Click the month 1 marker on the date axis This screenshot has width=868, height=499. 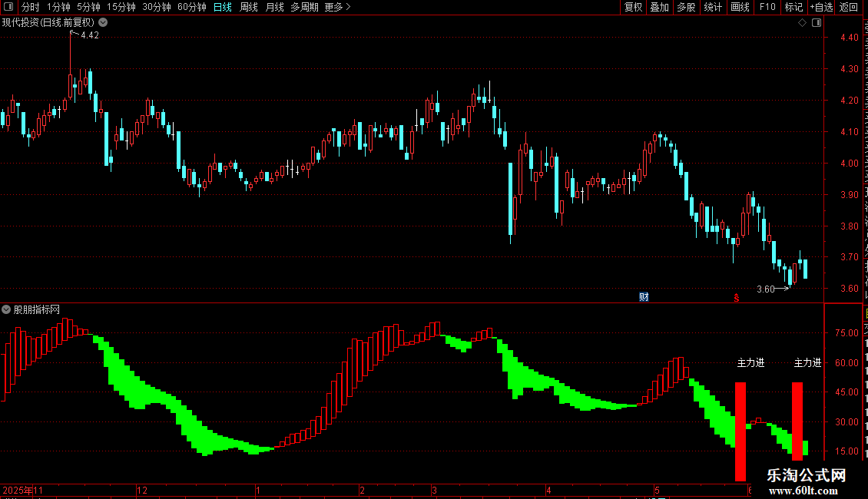(258, 490)
